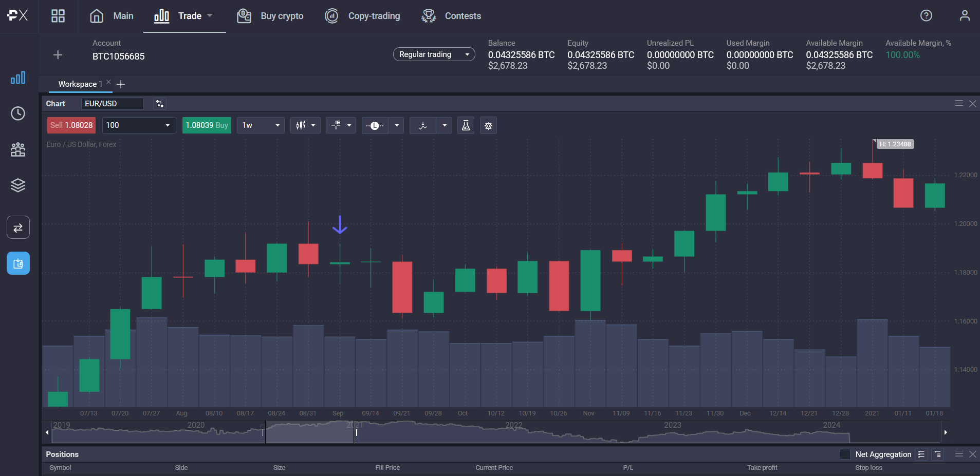
Task: Open the 1w timeframe dropdown
Action: click(x=261, y=125)
